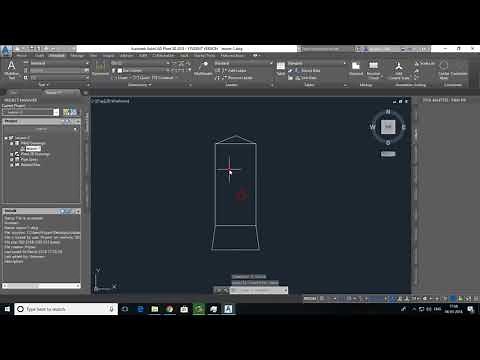Image resolution: width=480 pixels, height=360 pixels.
Task: Expand the Pipe Specs tree node
Action: [x=12, y=160]
